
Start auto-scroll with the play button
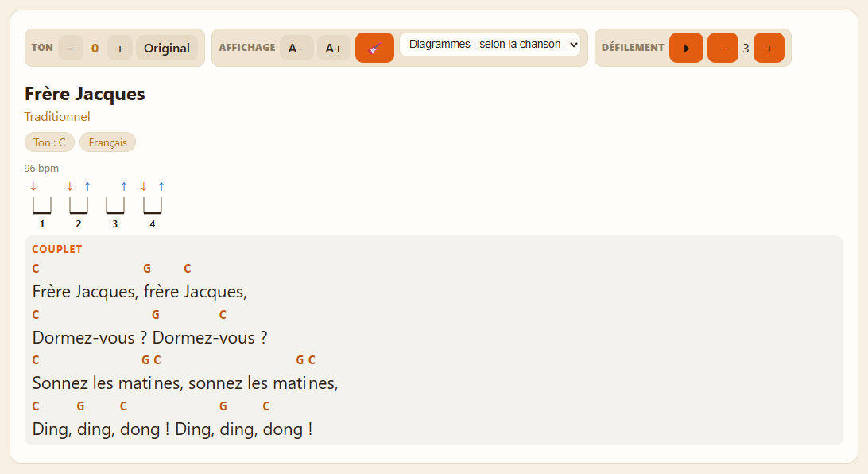coord(687,48)
